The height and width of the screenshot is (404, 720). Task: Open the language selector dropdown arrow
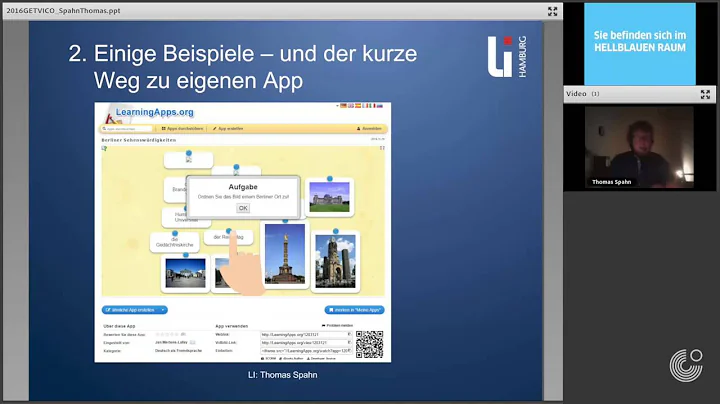338,106
